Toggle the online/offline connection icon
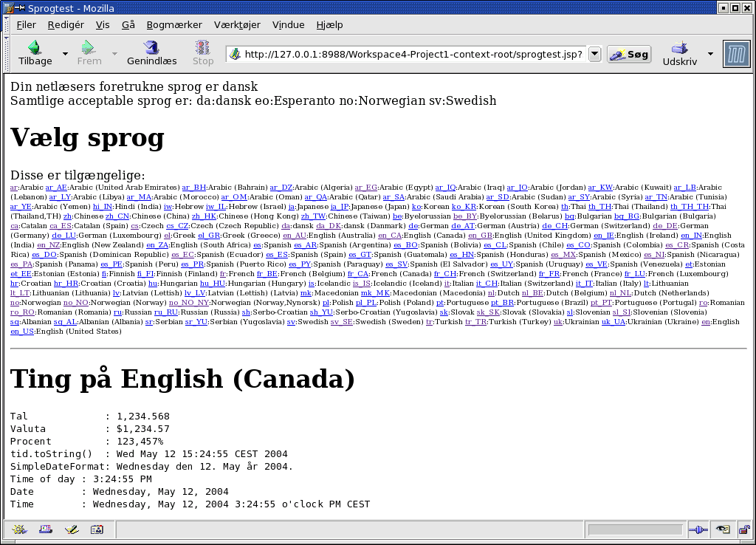Image resolution: width=756 pixels, height=545 pixels. 698,529
